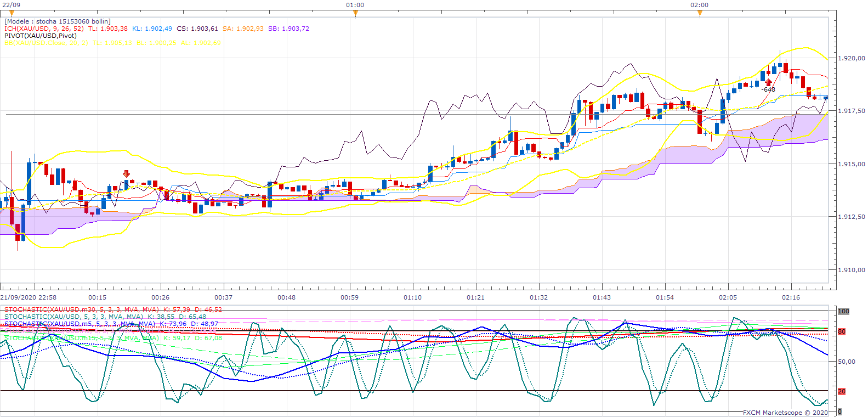
Task: Click the 1.920,00 price level
Action: tap(852, 58)
